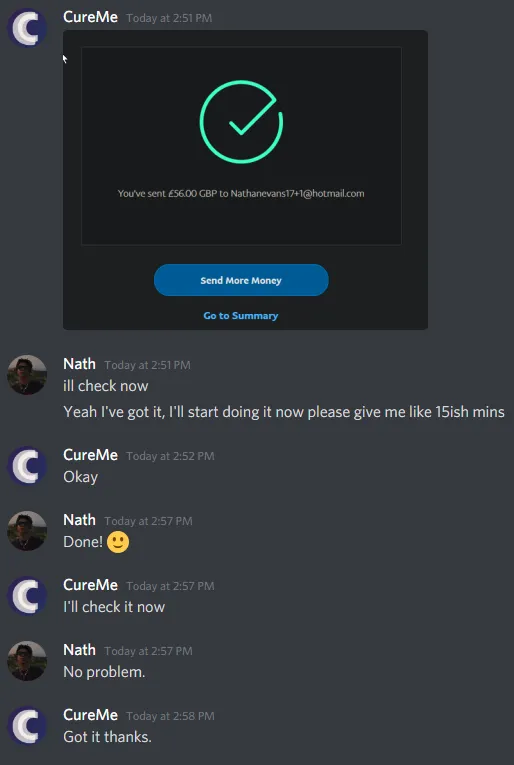Click CureMe's avatar next to 'Got it thanks.'
514x765 pixels.
click(27, 725)
